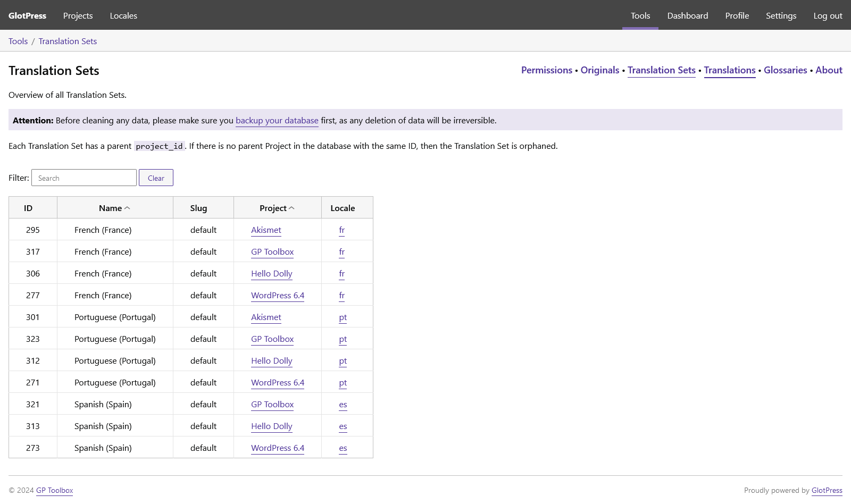Open Permissions tools page
Image resolution: width=851 pixels, height=504 pixels.
click(x=547, y=70)
